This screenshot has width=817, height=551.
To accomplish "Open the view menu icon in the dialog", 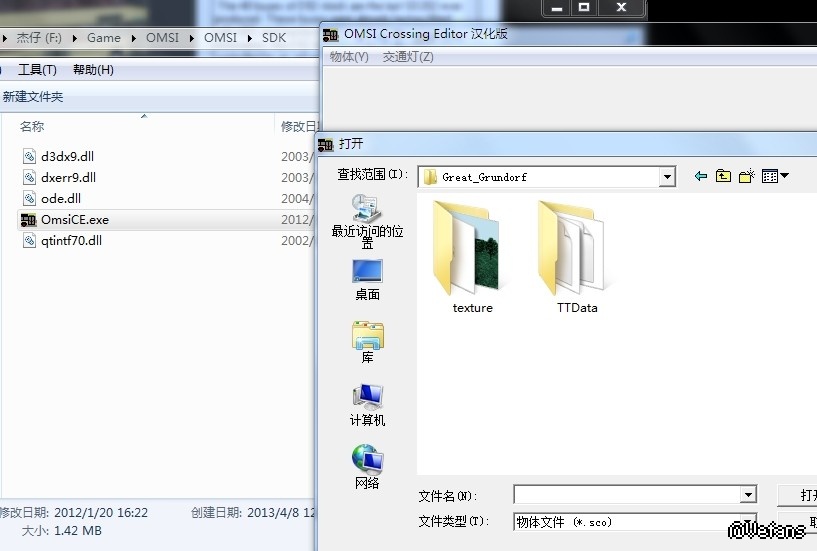I will tap(774, 176).
